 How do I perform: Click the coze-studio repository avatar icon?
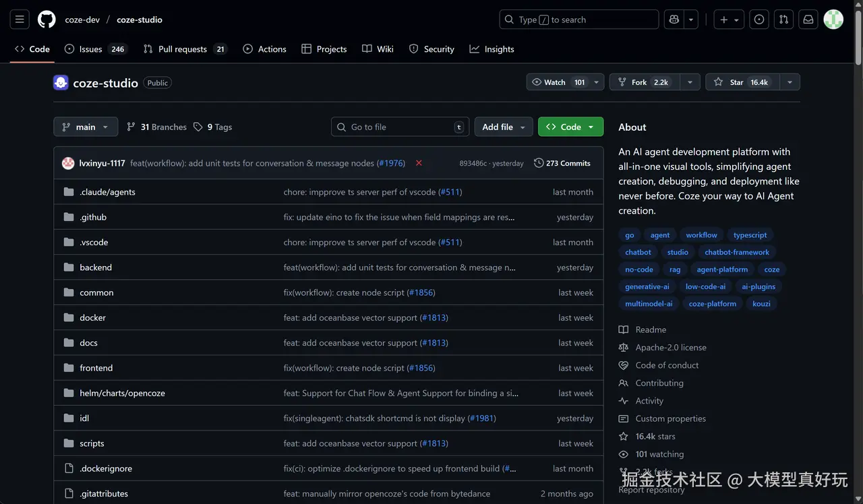pyautogui.click(x=61, y=83)
